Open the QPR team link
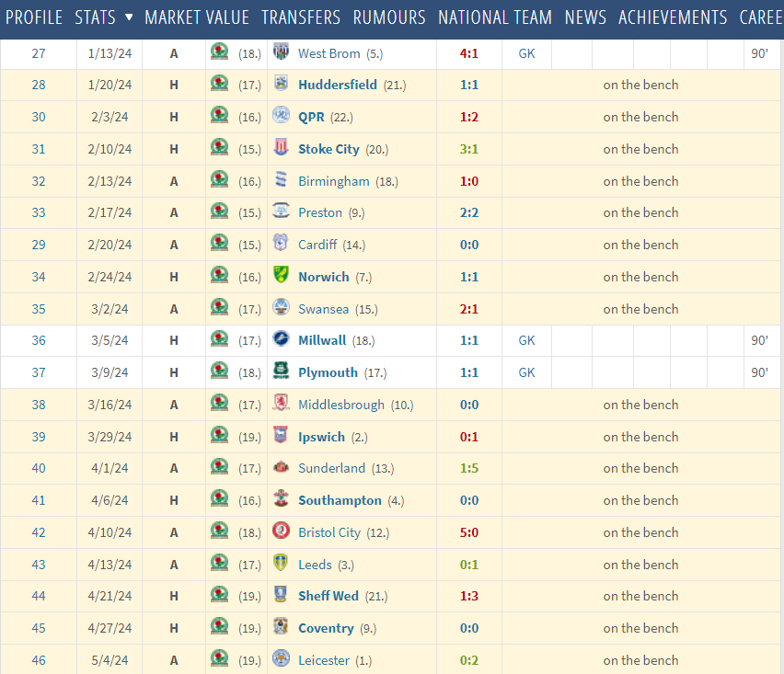The image size is (784, 674). pyautogui.click(x=311, y=118)
